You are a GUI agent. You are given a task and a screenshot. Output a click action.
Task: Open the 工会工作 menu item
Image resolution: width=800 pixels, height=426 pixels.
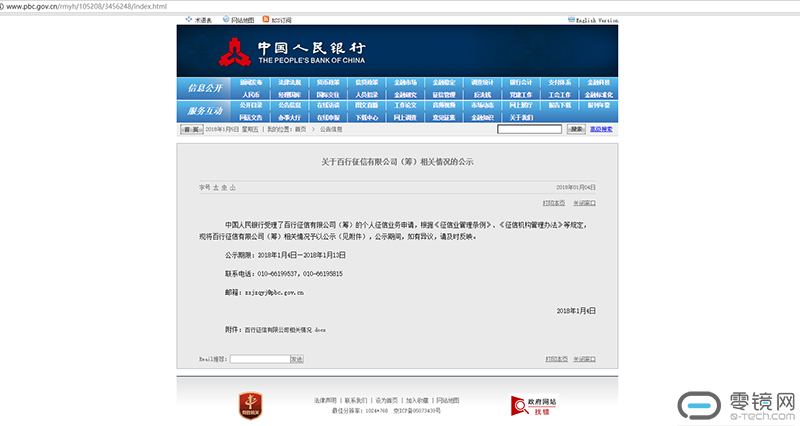click(560, 94)
